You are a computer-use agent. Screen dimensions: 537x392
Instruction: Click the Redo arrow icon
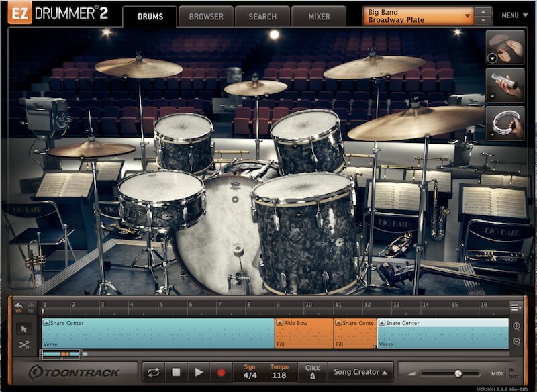pos(30,305)
